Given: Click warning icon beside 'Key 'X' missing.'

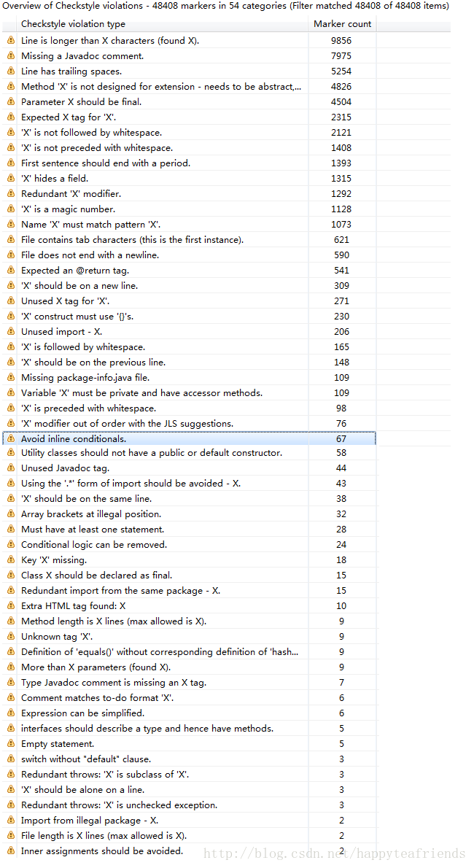Looking at the screenshot, I should [11, 559].
